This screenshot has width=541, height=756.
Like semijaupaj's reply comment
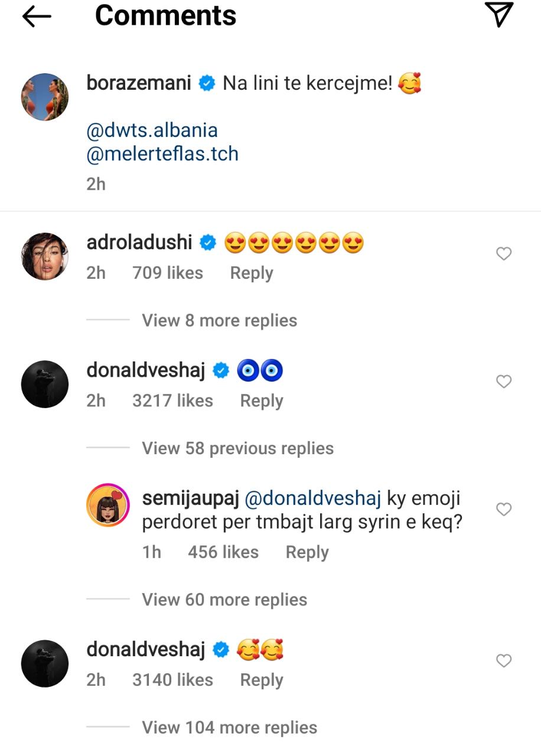(503, 509)
